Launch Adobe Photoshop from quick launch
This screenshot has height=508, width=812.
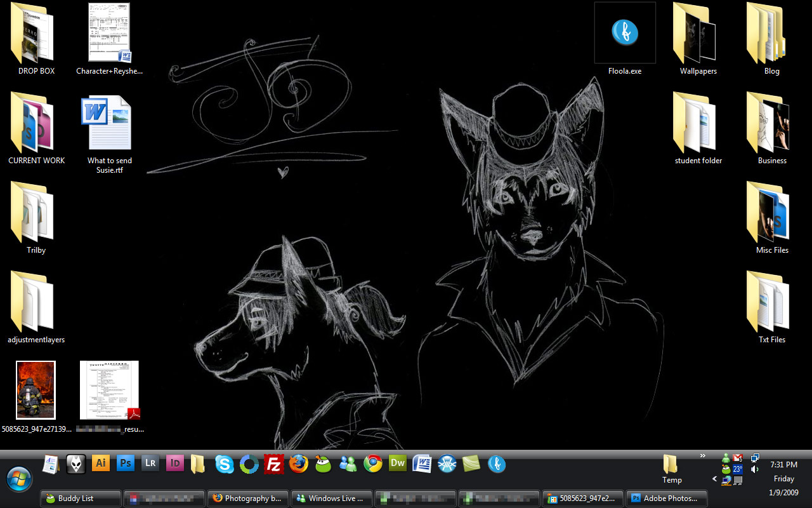[126, 463]
